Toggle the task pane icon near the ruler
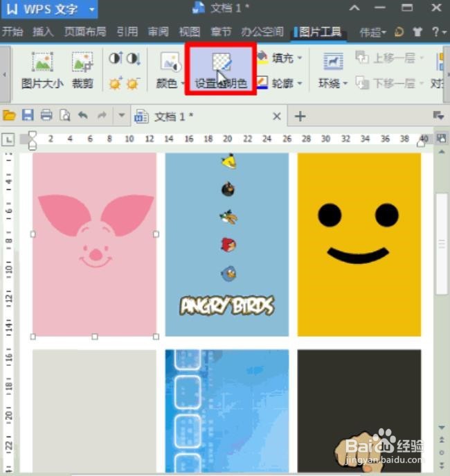The image size is (450, 476). 441,139
